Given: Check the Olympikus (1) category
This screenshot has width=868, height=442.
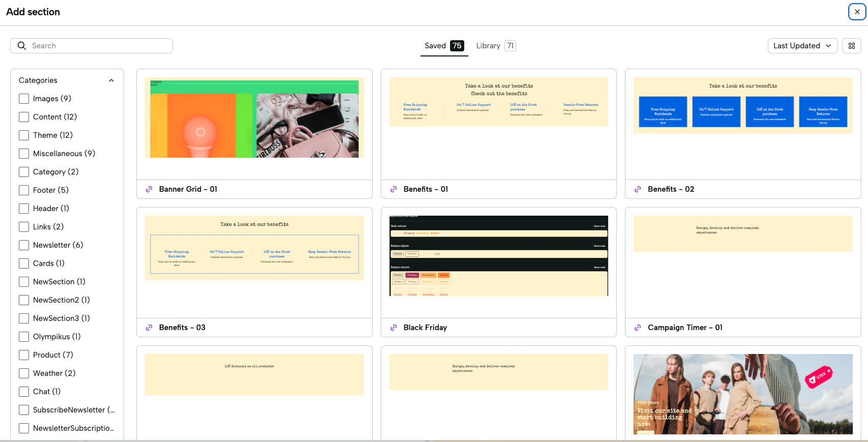Looking at the screenshot, I should tap(24, 337).
